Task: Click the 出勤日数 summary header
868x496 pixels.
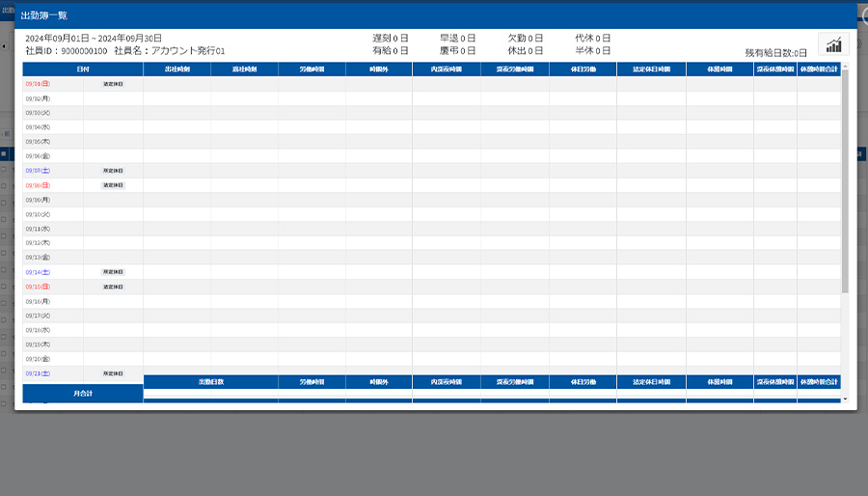Action: point(210,382)
